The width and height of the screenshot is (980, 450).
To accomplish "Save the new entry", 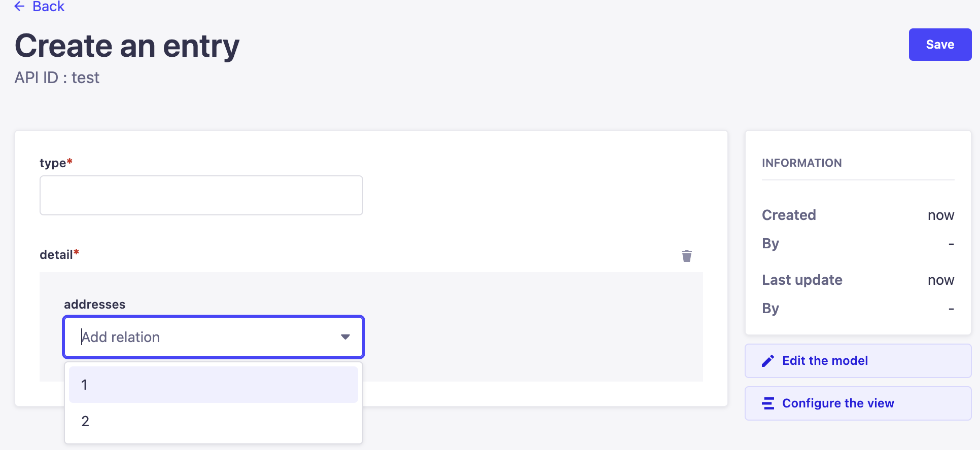I will point(939,45).
